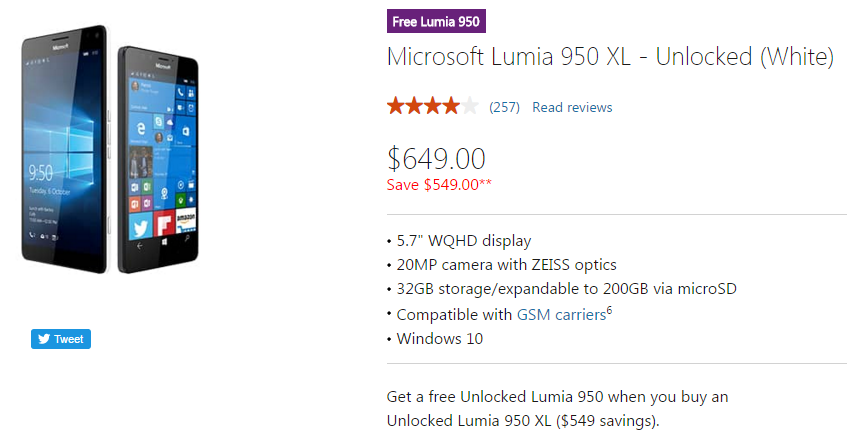Select the 20MP camera with ZEISS optics line
Screen dimensions: 847x438
point(506,265)
